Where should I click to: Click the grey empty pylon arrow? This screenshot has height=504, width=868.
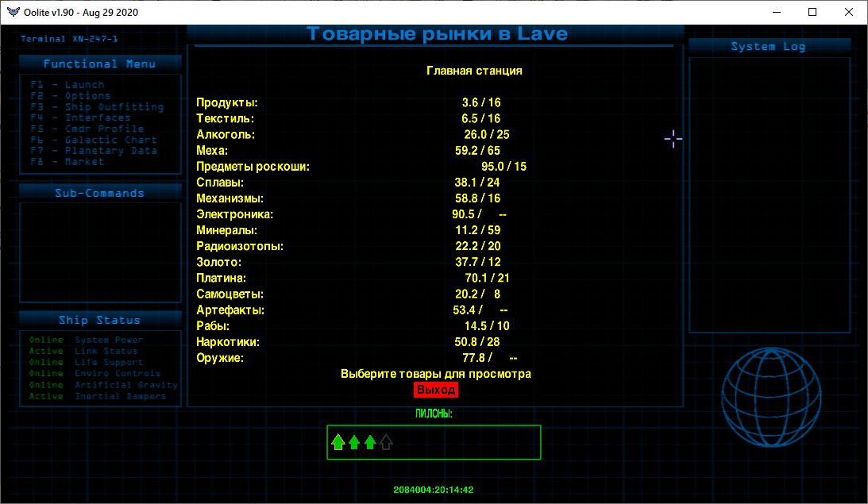[x=386, y=442]
